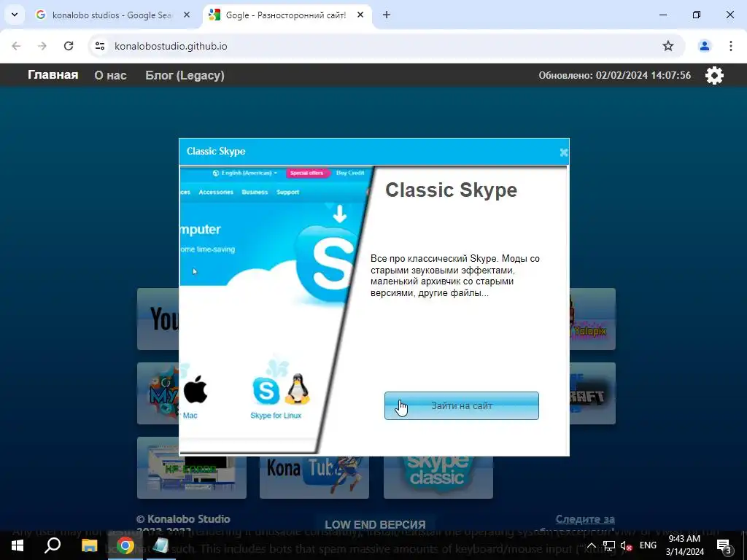This screenshot has width=747, height=560.
Task: Click the large Skype logo in the preview image
Action: [328, 264]
